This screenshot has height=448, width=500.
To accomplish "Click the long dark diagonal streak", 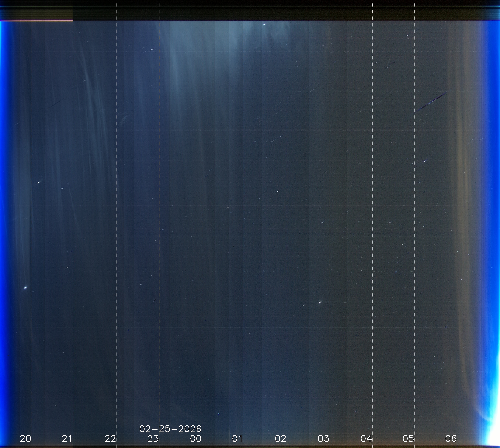I will (x=432, y=101).
